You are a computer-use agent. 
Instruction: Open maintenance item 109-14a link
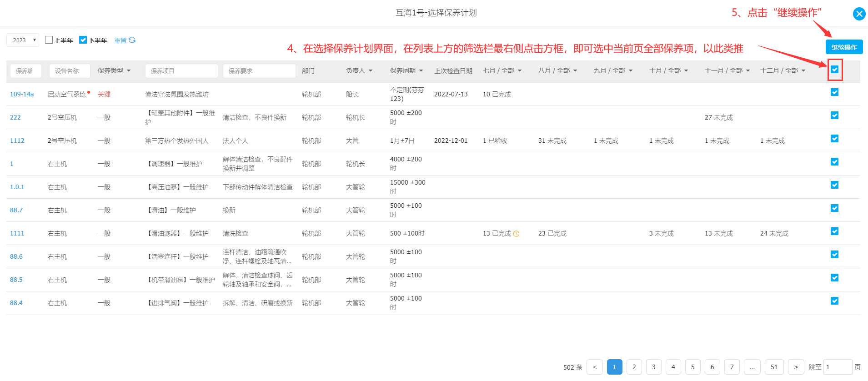[22, 94]
